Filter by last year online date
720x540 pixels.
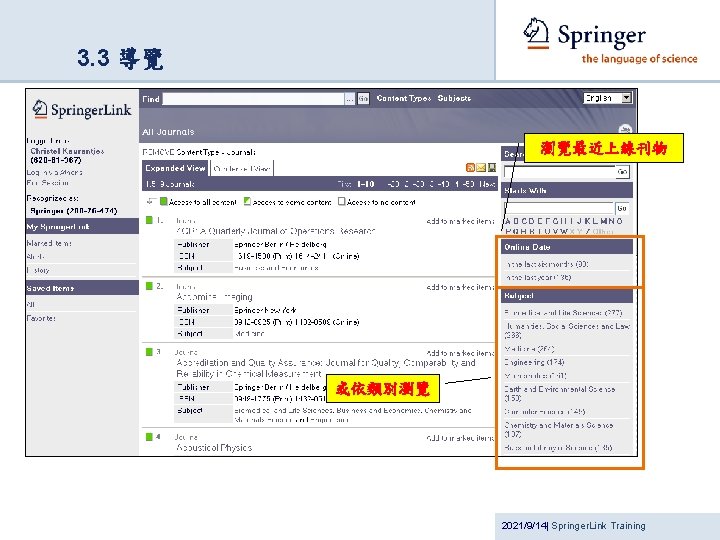click(538, 277)
